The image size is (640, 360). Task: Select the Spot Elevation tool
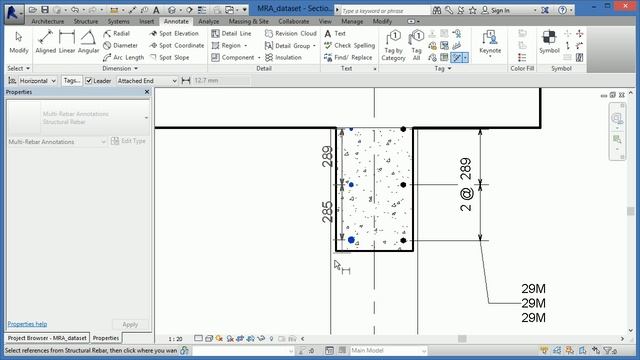[x=174, y=33]
